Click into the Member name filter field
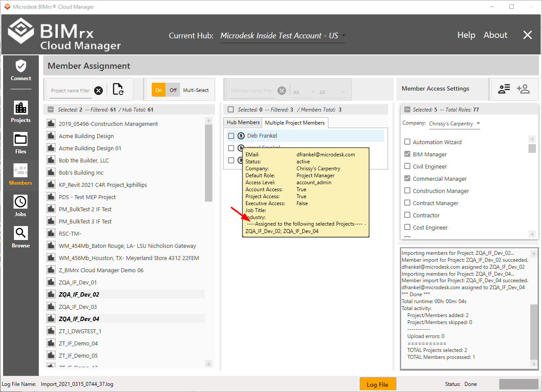This screenshot has height=392, width=542. pos(252,91)
